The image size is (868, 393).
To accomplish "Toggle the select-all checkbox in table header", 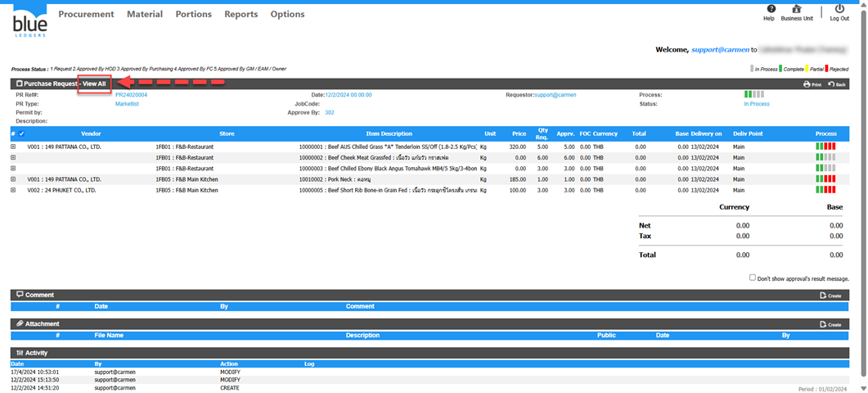I will [x=22, y=133].
